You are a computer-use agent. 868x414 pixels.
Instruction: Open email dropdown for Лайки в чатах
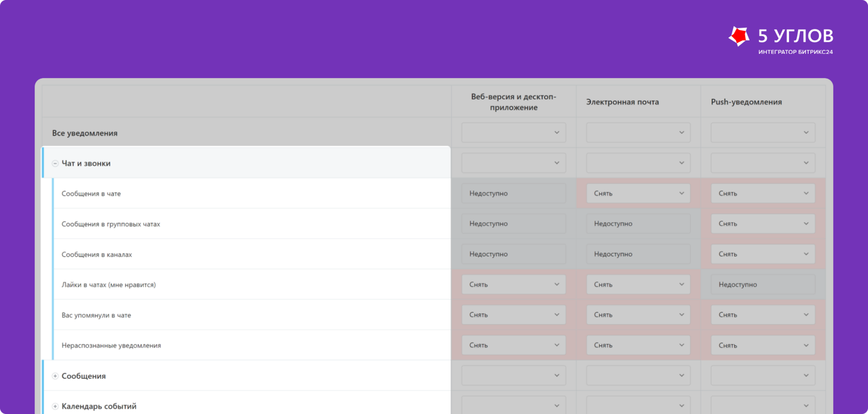[x=638, y=284]
